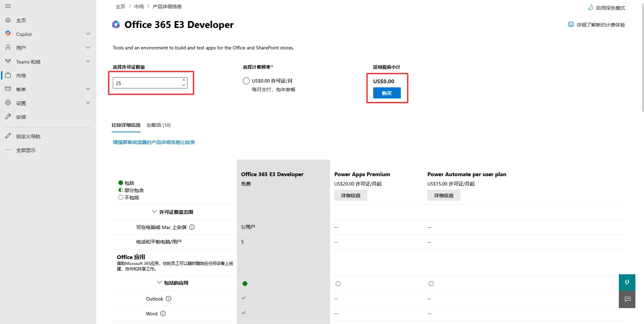Select the 用户 user icon in sidebar

tap(8, 47)
